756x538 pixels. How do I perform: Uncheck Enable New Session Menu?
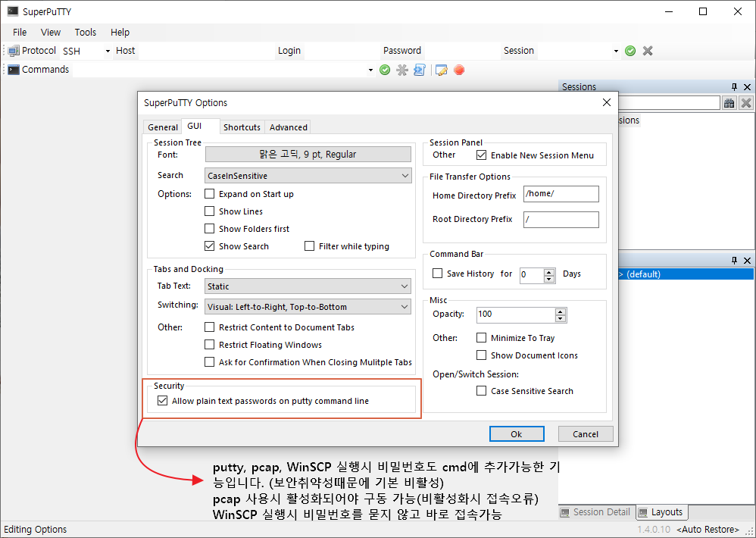tap(481, 155)
